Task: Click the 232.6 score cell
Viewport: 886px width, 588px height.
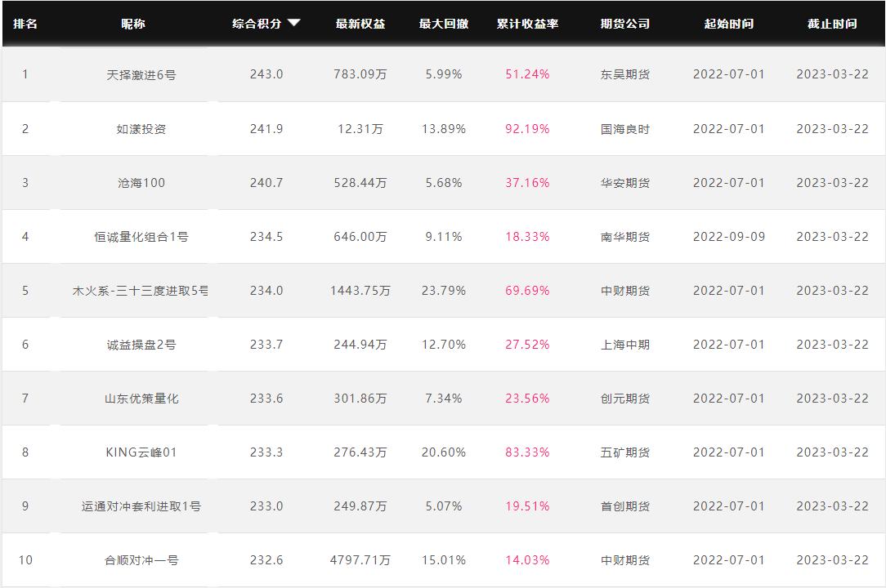Action: [266, 560]
